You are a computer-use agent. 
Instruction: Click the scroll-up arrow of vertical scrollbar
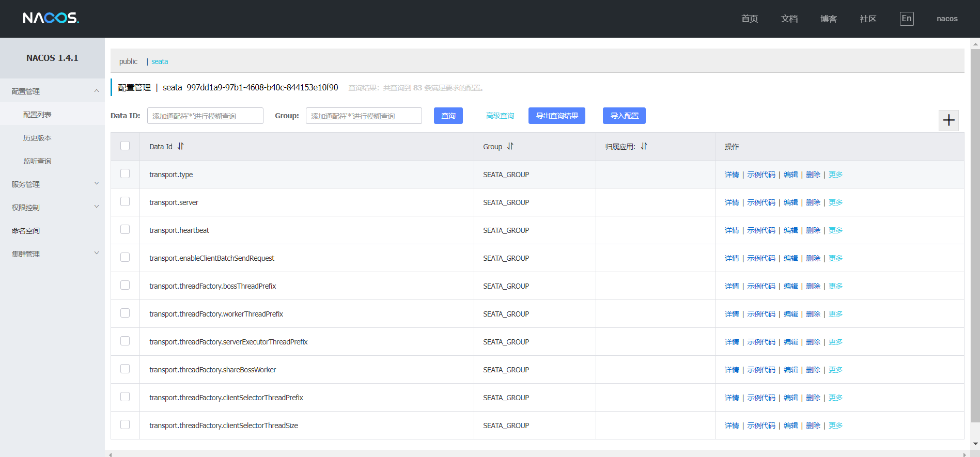pyautogui.click(x=975, y=44)
